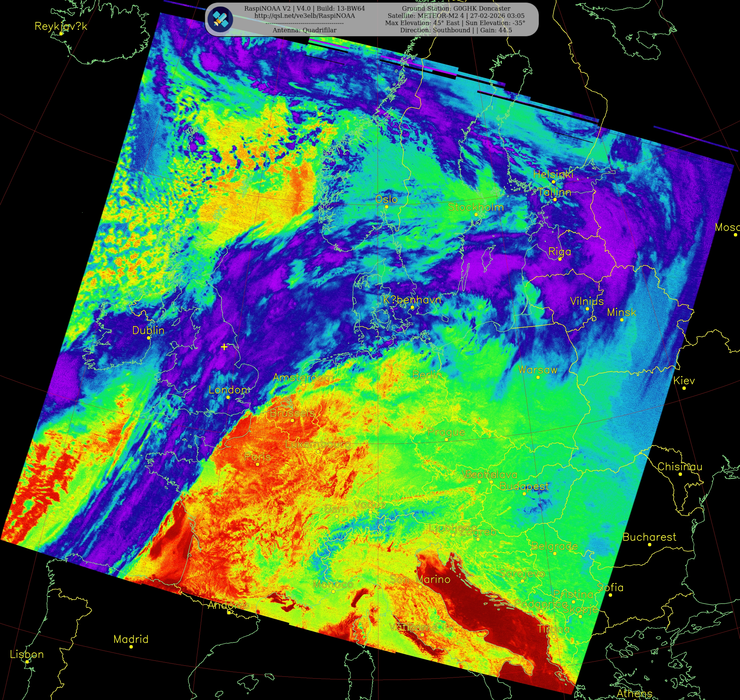Click the Ground Station G0GHK Doncaster text
Screen dimensions: 740x700
456,8
